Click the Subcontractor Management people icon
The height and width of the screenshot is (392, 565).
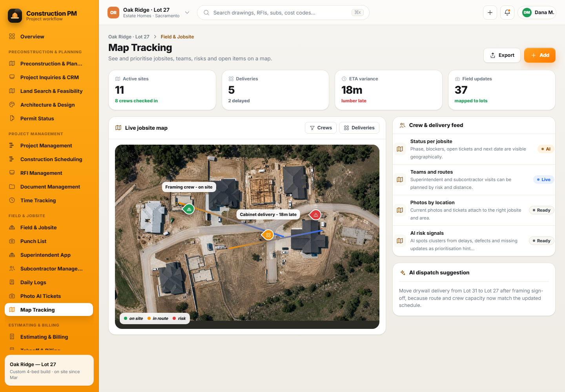[x=12, y=269]
